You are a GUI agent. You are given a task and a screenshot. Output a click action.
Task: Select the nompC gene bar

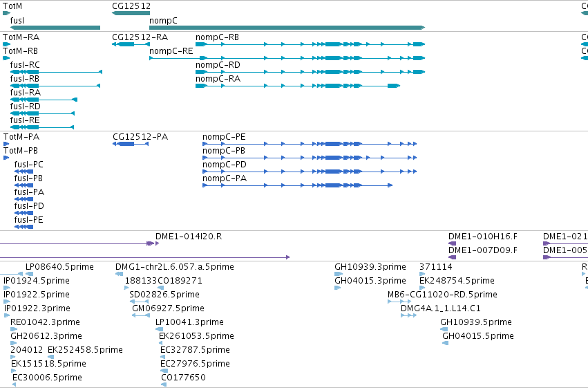pyautogui.click(x=287, y=28)
